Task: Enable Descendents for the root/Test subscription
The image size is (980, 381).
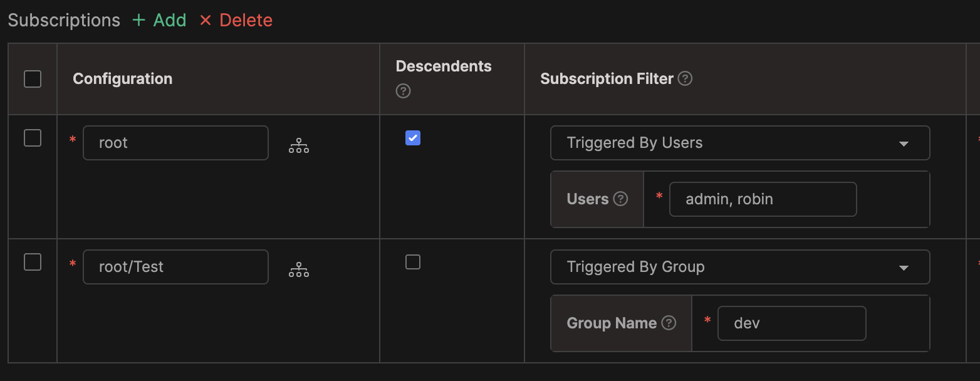Action: click(412, 262)
